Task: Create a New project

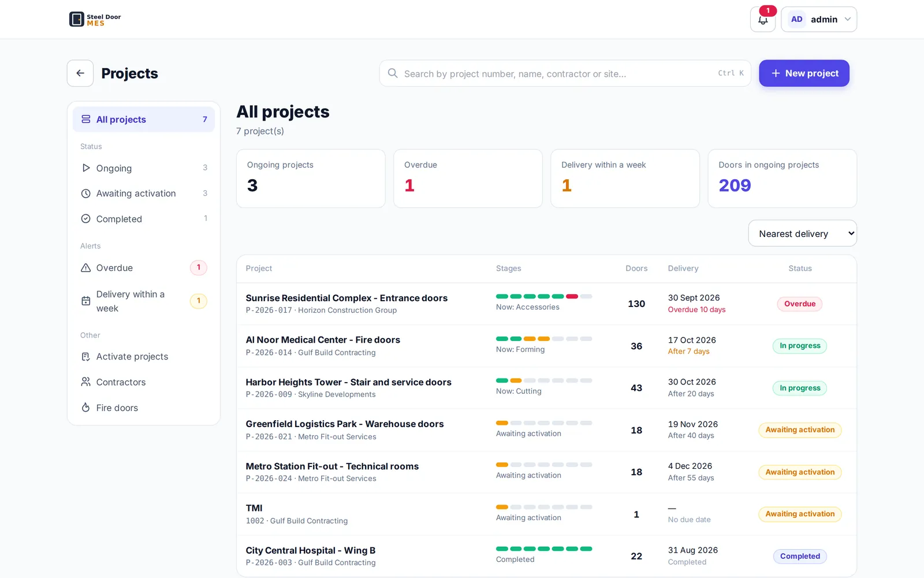Action: coord(804,73)
